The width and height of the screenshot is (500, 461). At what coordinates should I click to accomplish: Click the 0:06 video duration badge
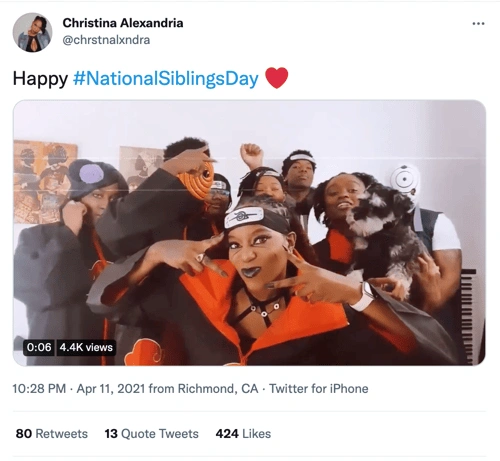(x=39, y=347)
